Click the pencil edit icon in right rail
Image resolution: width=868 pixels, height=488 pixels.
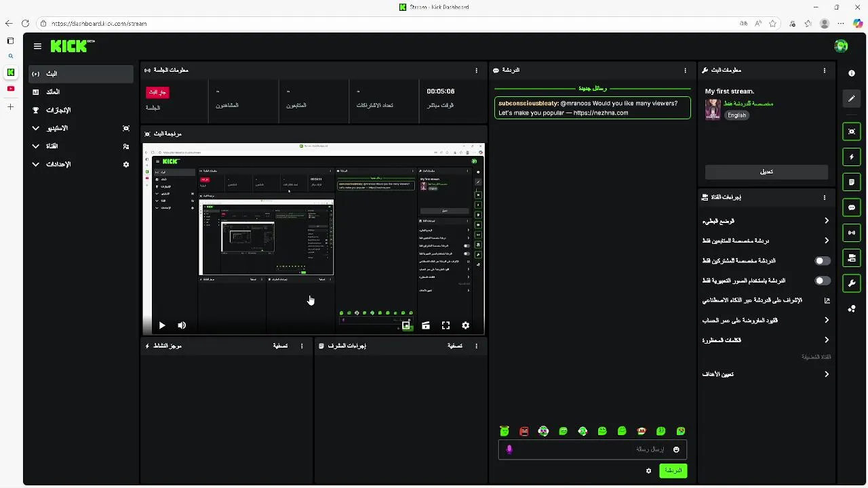[x=852, y=98]
